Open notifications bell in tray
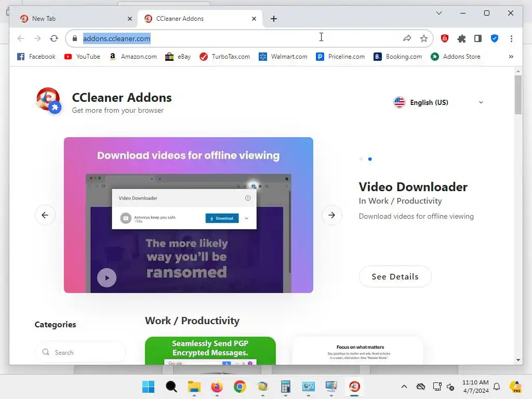Image resolution: width=532 pixels, height=399 pixels. tap(497, 387)
